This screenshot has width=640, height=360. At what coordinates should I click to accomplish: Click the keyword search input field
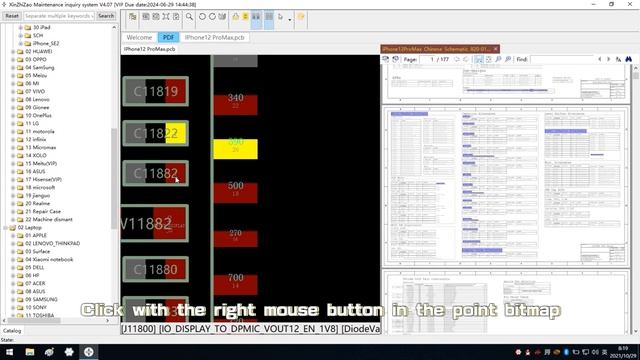point(59,16)
